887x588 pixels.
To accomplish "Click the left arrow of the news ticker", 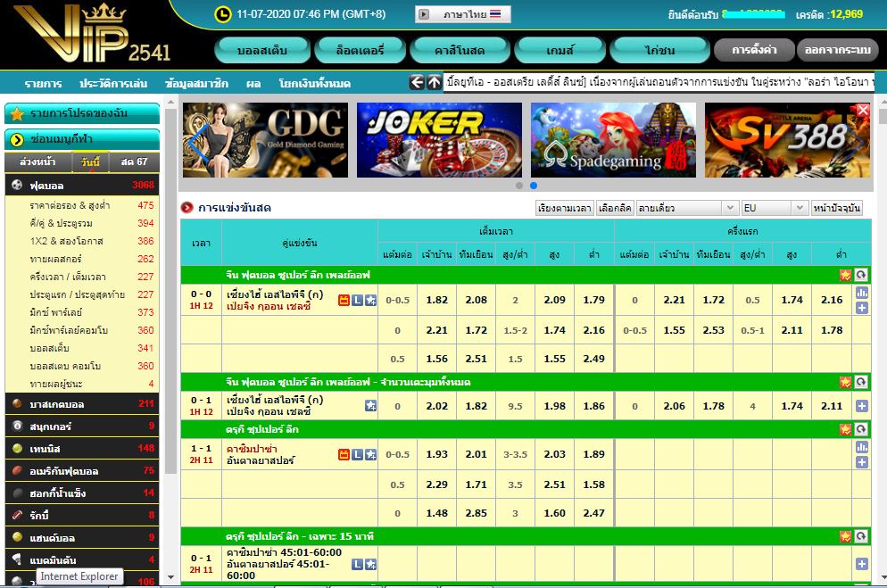I will coord(417,83).
